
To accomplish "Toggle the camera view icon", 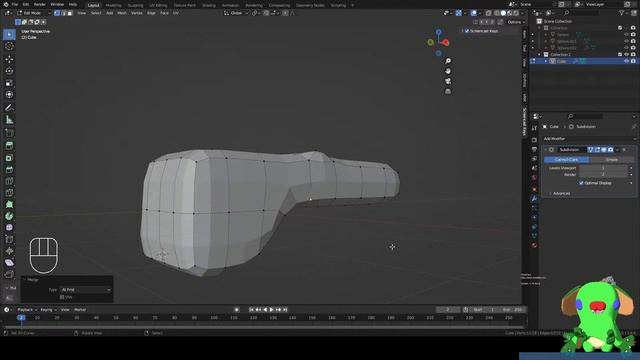I will [x=448, y=81].
